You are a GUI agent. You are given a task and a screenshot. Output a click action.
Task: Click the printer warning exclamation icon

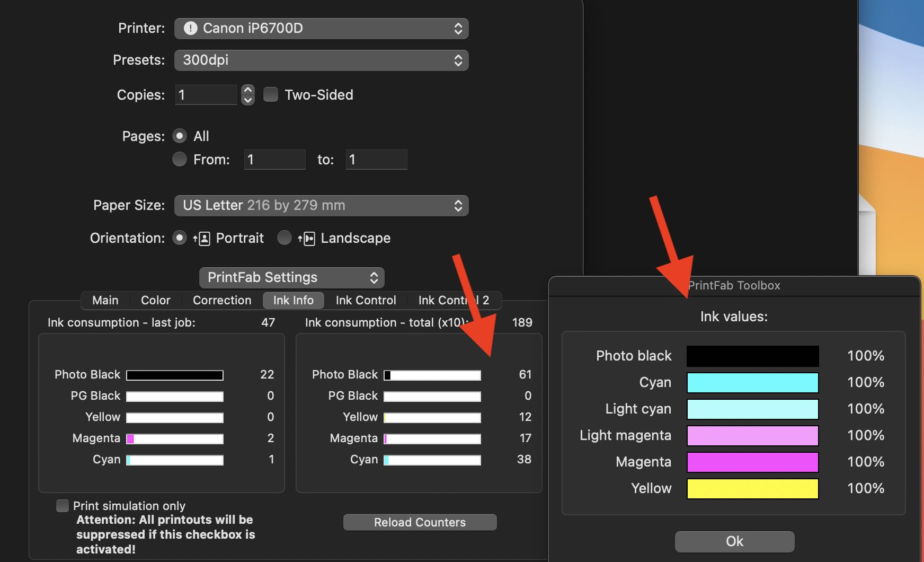tap(190, 29)
